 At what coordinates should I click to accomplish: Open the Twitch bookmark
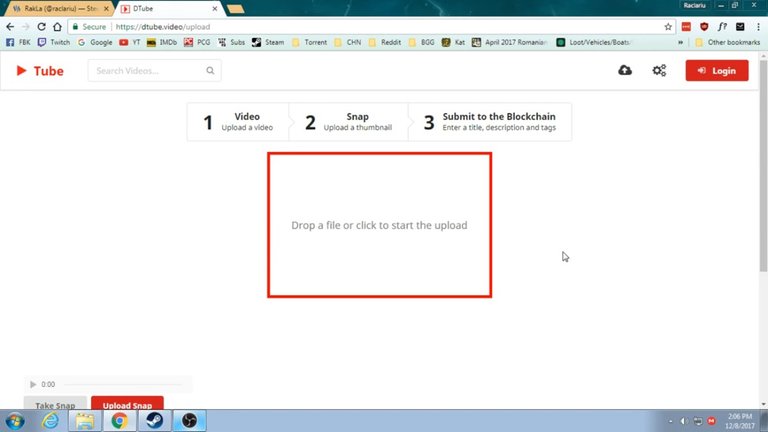(x=54, y=43)
